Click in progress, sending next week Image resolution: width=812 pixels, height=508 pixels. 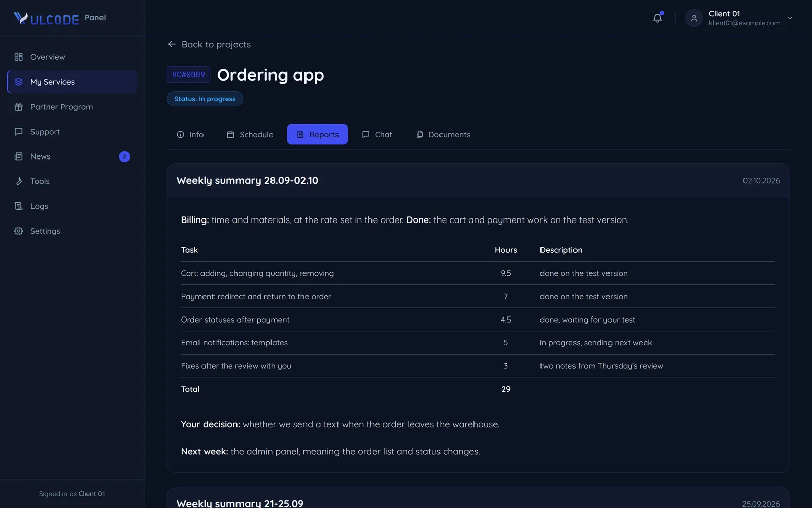tap(595, 343)
